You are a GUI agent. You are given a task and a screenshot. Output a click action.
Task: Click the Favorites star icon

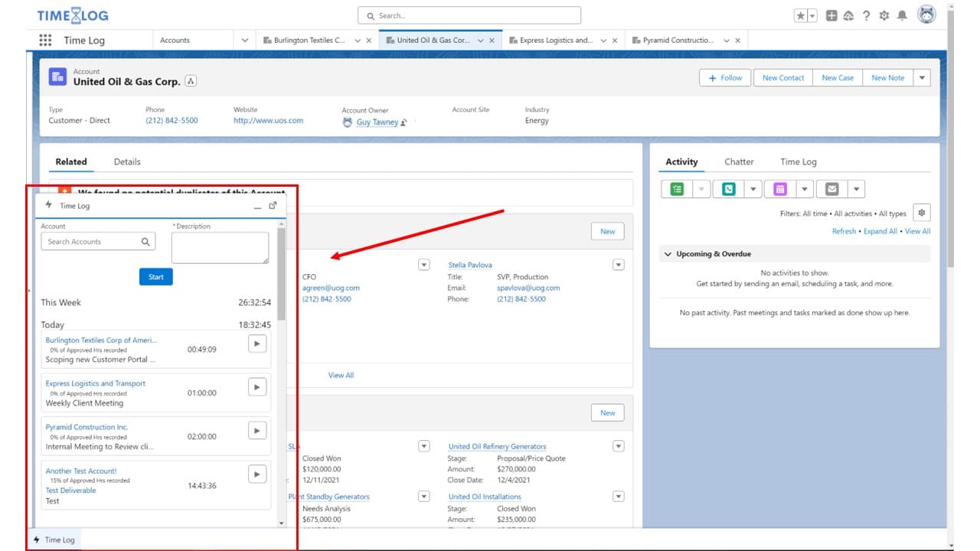click(800, 16)
